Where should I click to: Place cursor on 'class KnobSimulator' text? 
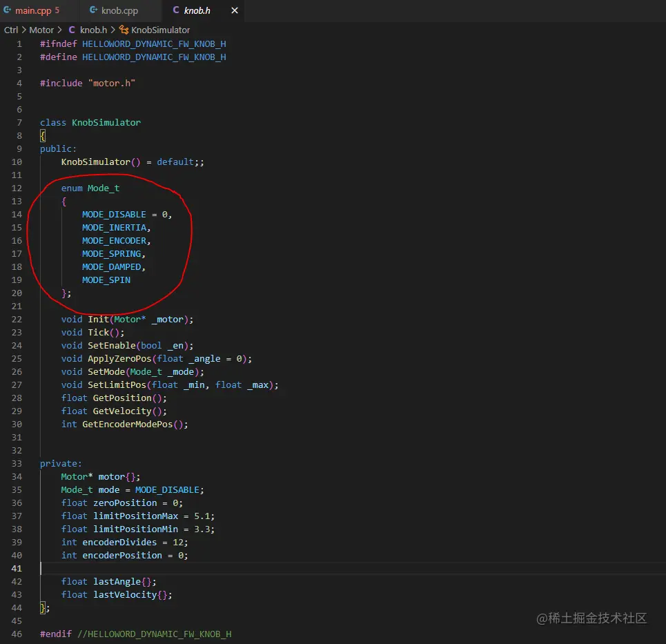click(x=90, y=123)
